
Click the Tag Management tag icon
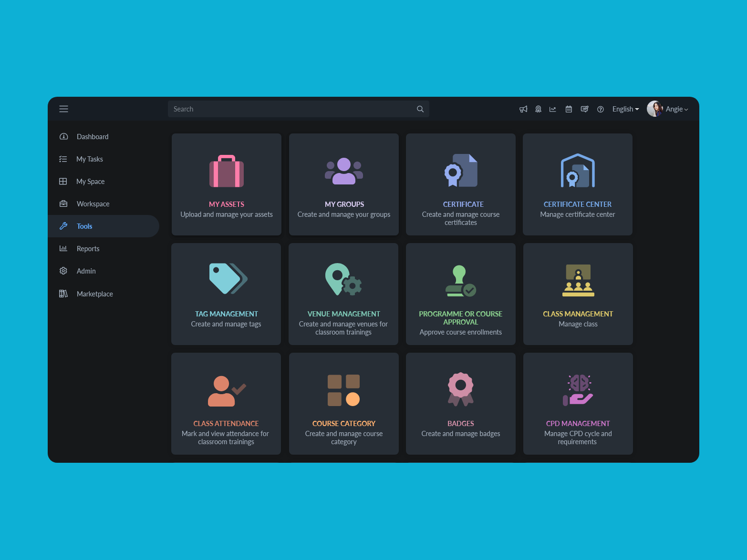pyautogui.click(x=228, y=278)
